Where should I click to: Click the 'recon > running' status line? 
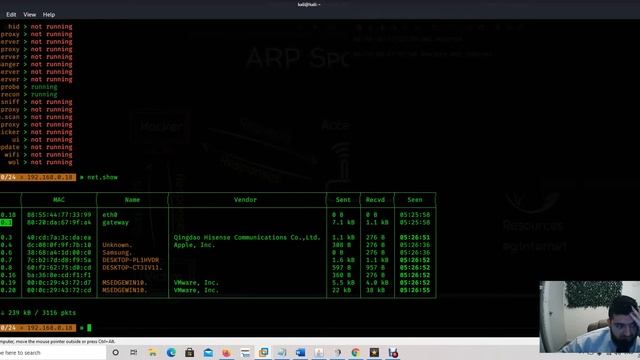click(29, 94)
